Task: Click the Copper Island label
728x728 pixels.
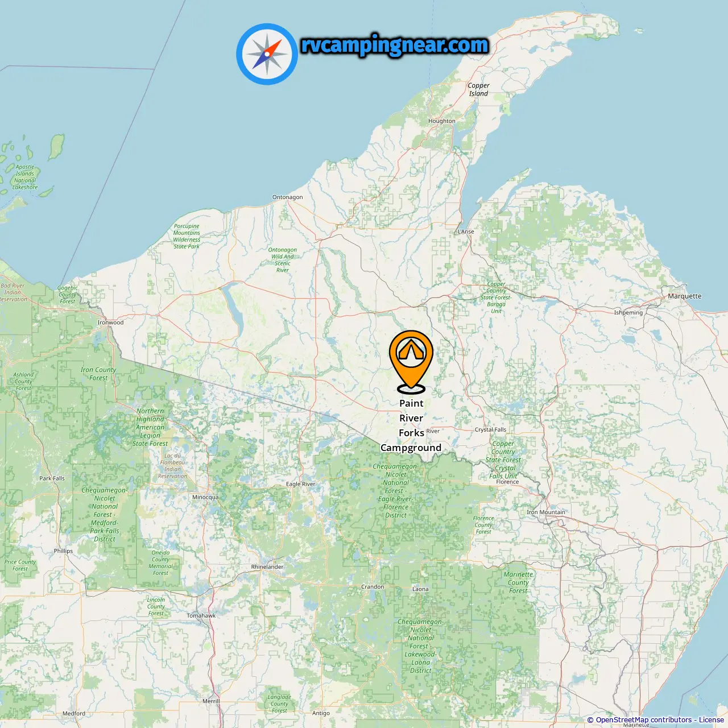Action: [478, 89]
